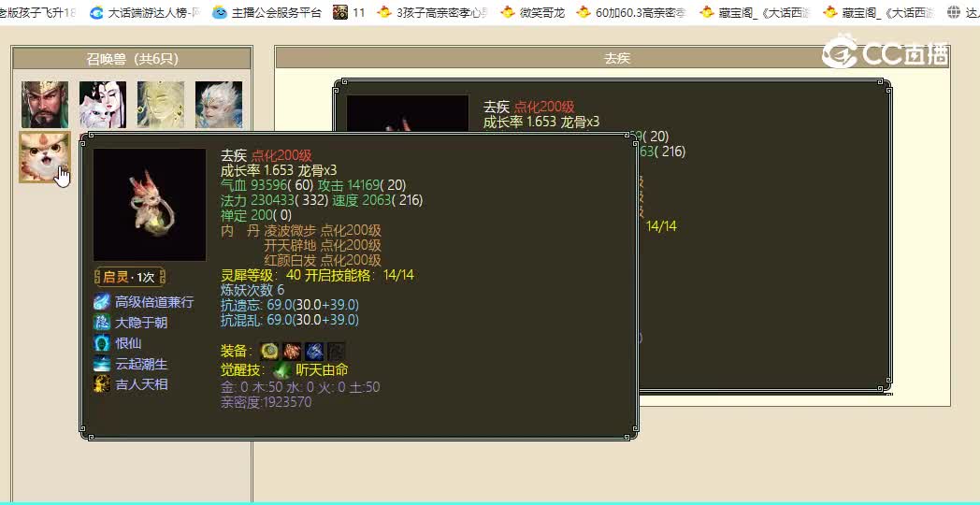Click the 亲密度:1923570 line
Image resolution: width=980 pixels, height=505 pixels.
(267, 402)
